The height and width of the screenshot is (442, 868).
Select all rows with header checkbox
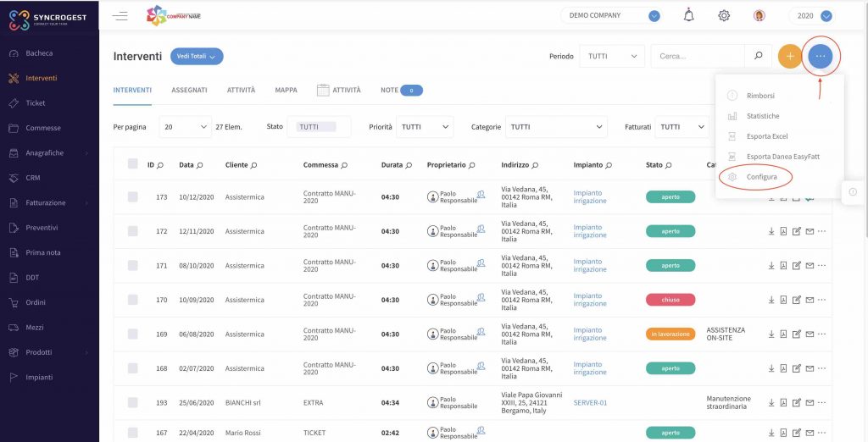tap(133, 163)
